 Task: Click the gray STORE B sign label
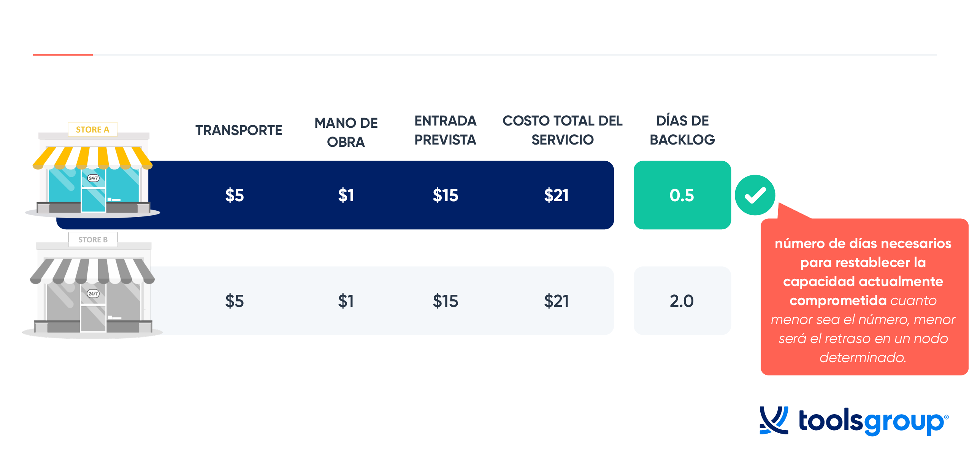(x=93, y=240)
